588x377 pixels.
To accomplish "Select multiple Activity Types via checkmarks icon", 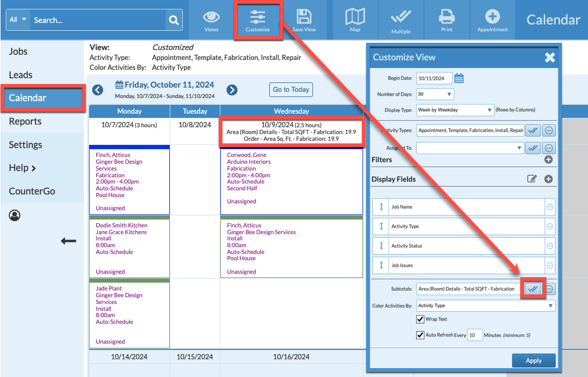I will pyautogui.click(x=533, y=130).
